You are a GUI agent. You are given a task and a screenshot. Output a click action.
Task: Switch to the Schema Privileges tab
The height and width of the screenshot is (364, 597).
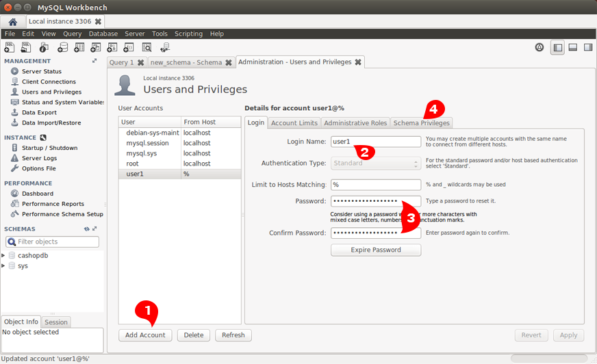pyautogui.click(x=422, y=123)
